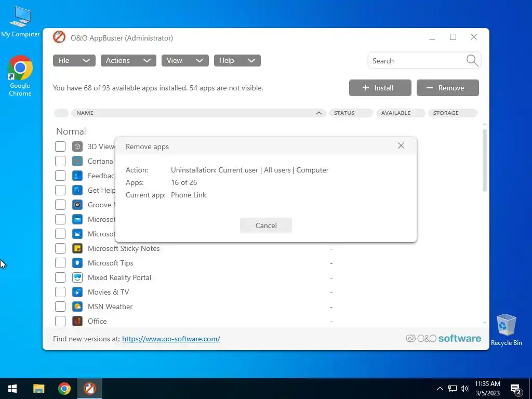Click the Microsoft Sticky Notes icon
Image resolution: width=532 pixels, height=399 pixels.
pos(77,248)
